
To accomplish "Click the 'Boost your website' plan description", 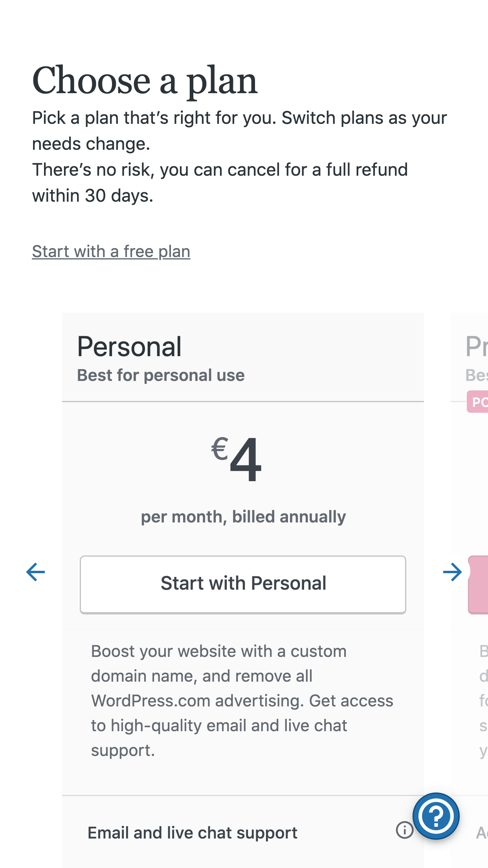I will 242,701.
